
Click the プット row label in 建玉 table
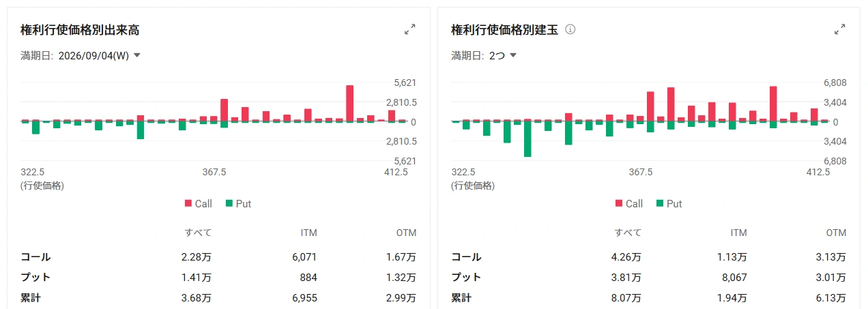click(466, 277)
